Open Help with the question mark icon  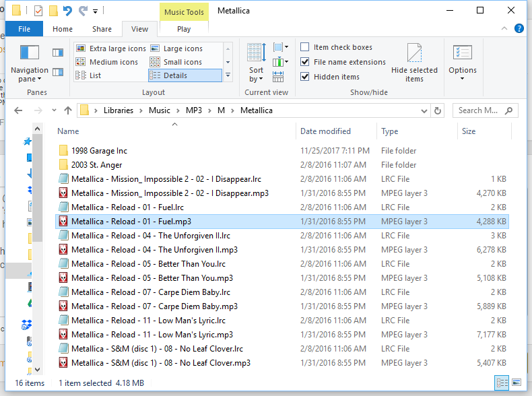click(519, 28)
